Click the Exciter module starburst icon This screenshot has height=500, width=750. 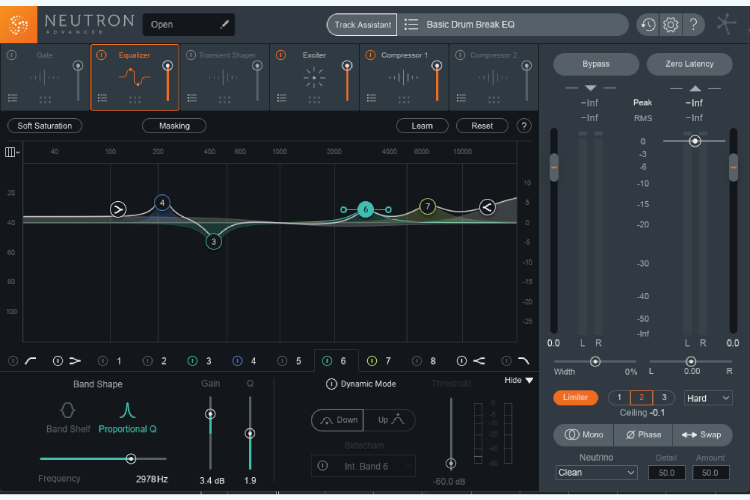(x=314, y=78)
